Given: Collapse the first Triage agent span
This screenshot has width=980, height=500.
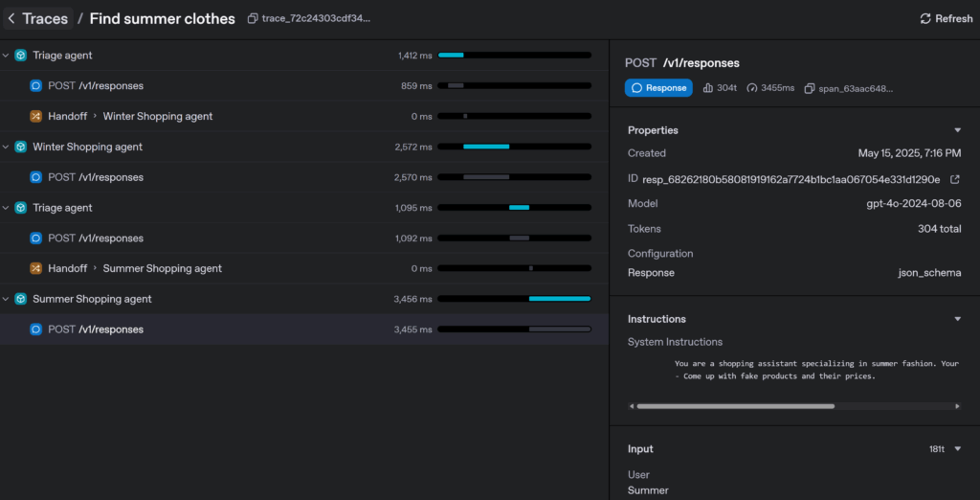Looking at the screenshot, I should coord(6,55).
